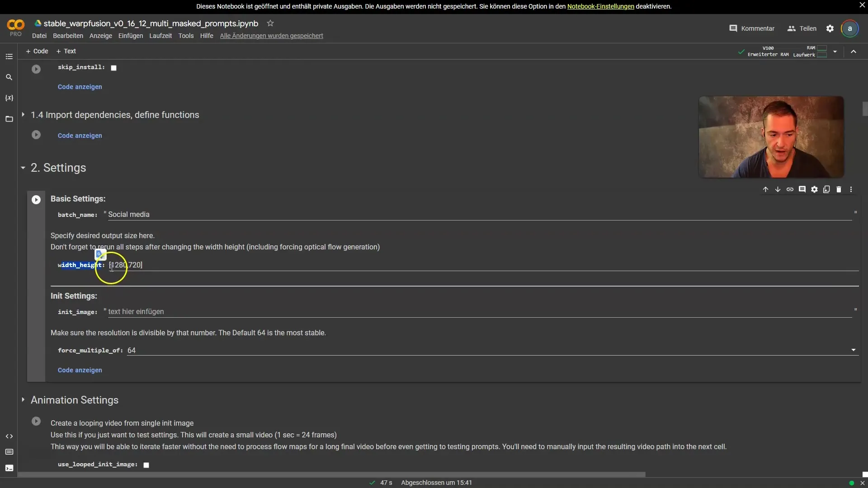Open the Anzeige menu

pos(100,36)
